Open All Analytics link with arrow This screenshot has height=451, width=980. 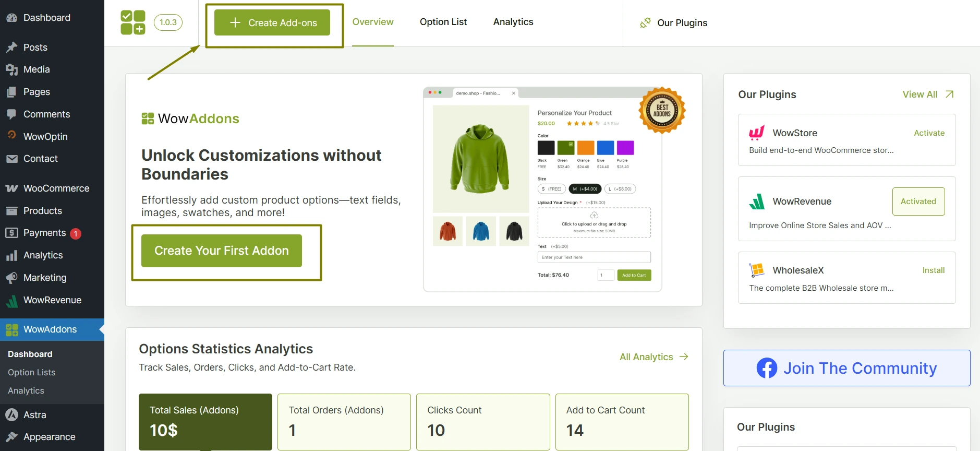point(654,357)
